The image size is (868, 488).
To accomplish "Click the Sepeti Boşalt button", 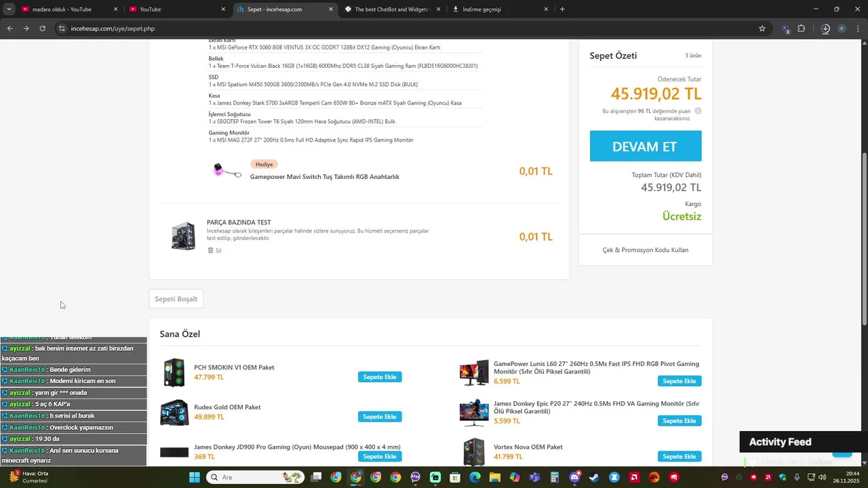I will [x=176, y=299].
